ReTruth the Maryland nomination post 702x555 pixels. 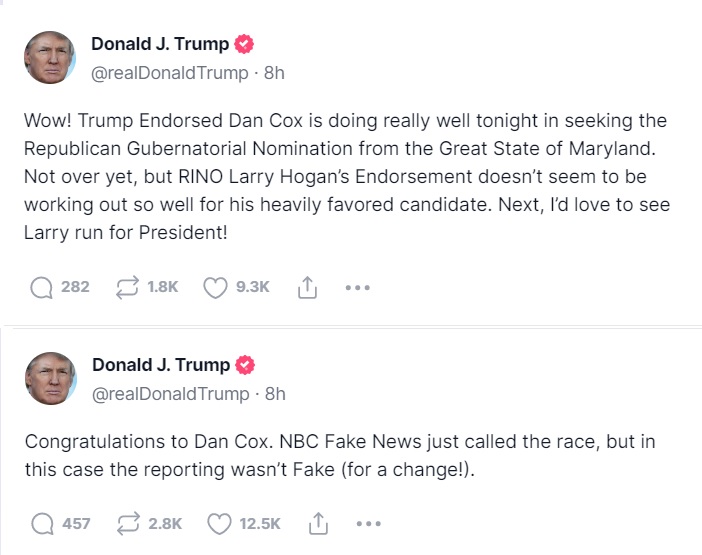129,287
